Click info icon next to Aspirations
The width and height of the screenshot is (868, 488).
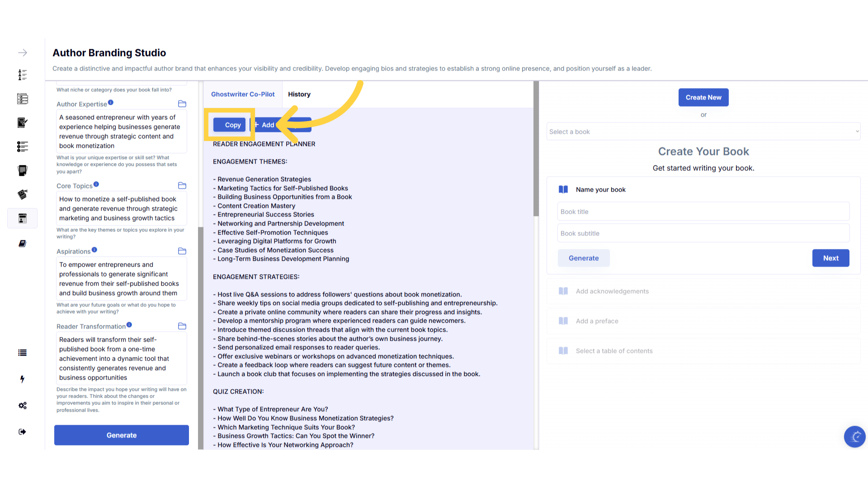coord(94,250)
